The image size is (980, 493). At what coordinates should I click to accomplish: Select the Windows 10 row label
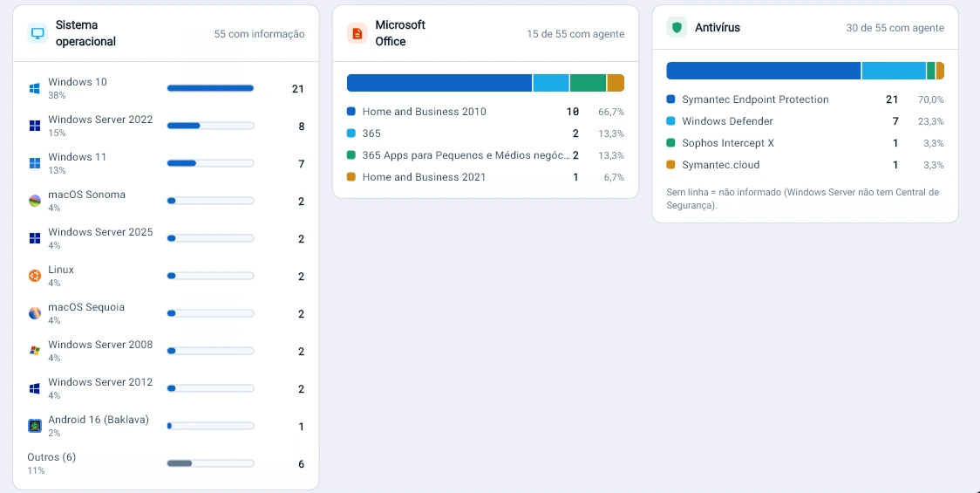[78, 82]
